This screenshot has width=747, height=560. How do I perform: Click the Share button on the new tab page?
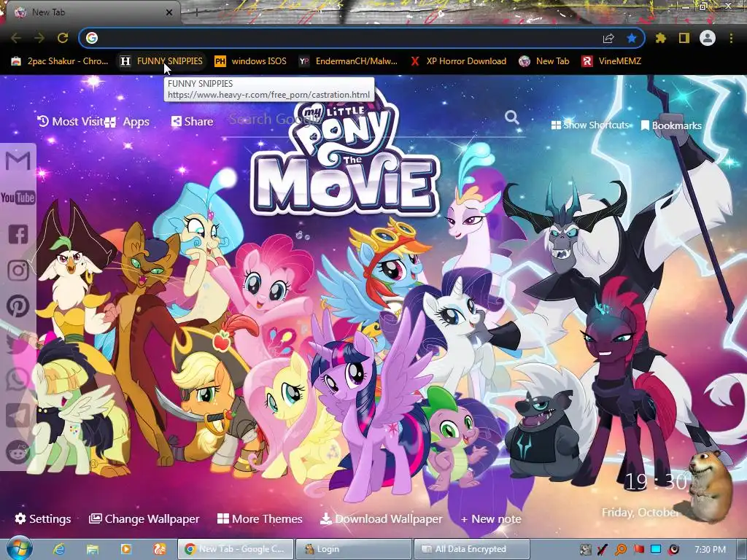[x=192, y=122]
